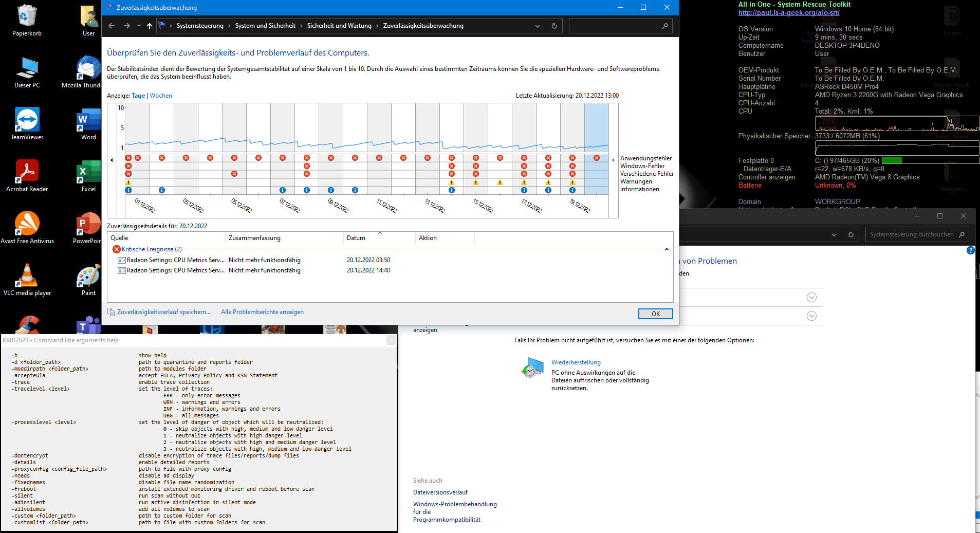The width and height of the screenshot is (980, 533).
Task: Open Alle Problemberichte anzeigen
Action: [x=262, y=312]
